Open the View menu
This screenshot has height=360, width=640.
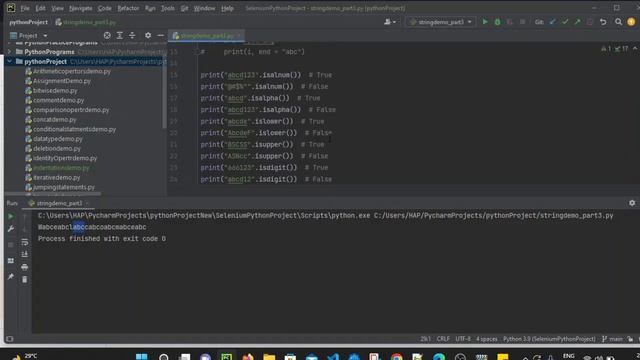tap(57, 8)
